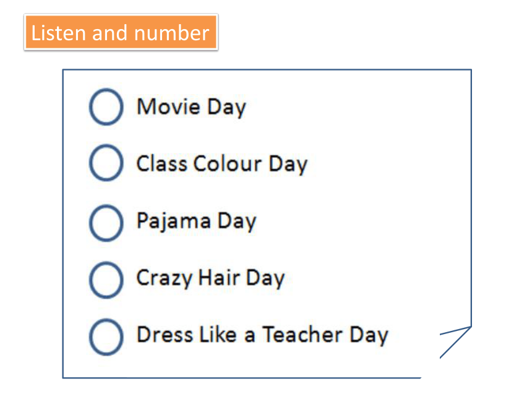Screen dimensions: 532x399
Task: Click the Dress Like a Teacher Day label
Action: pos(262,335)
